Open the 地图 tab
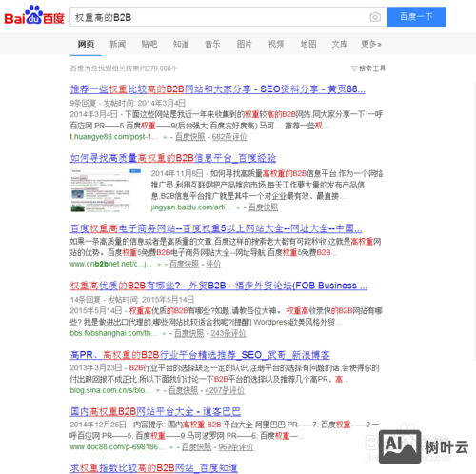 (x=308, y=44)
